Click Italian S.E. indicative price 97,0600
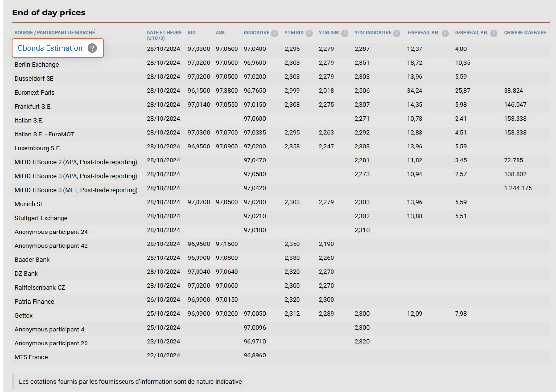 255,118
